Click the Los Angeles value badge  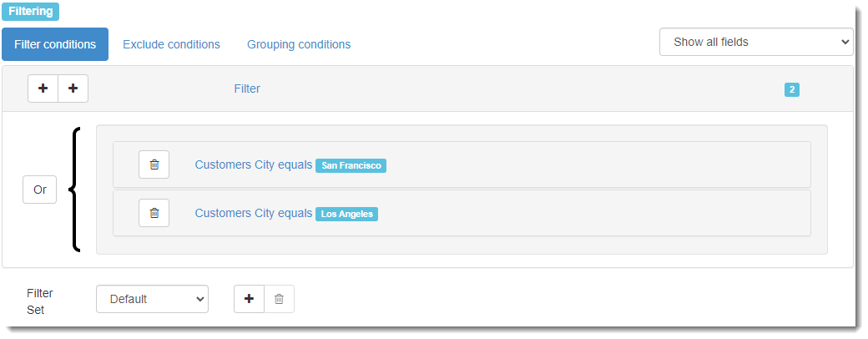346,215
